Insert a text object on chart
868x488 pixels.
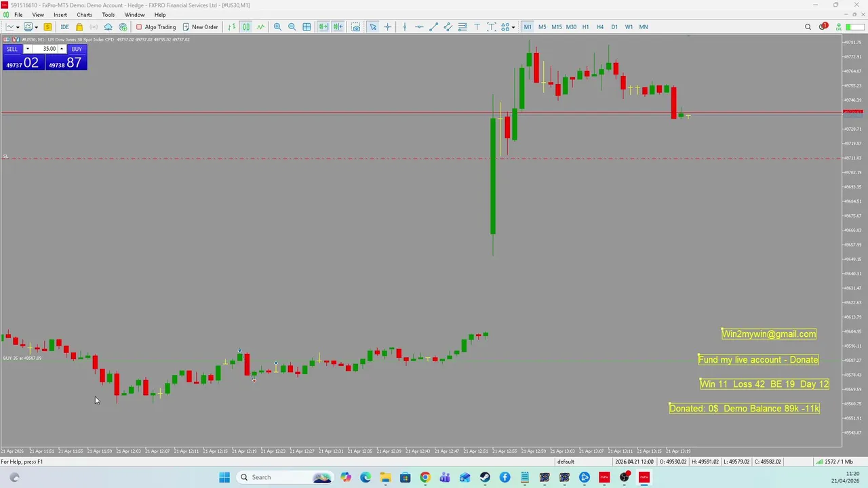pyautogui.click(x=477, y=27)
